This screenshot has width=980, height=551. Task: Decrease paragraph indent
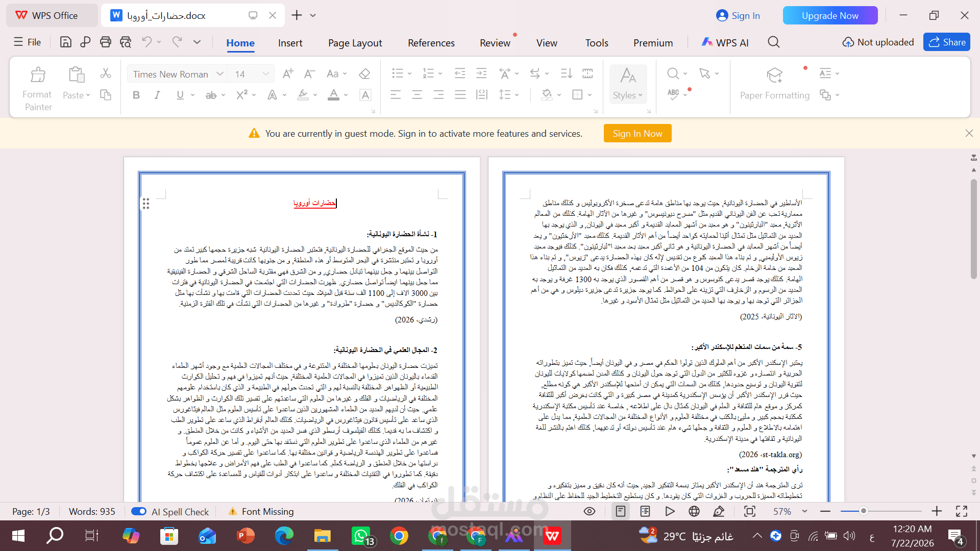(x=460, y=73)
